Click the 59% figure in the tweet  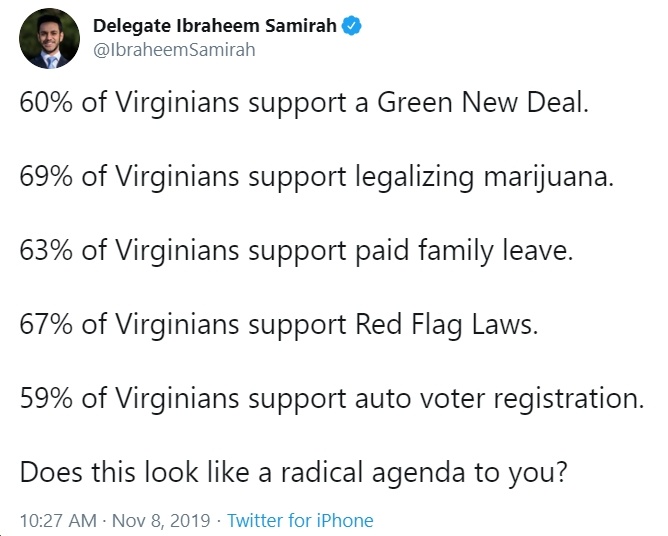(46, 399)
